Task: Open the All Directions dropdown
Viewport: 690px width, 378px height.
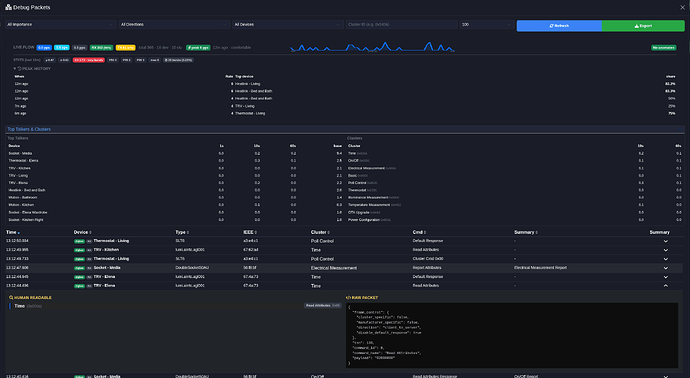Action: [x=174, y=25]
